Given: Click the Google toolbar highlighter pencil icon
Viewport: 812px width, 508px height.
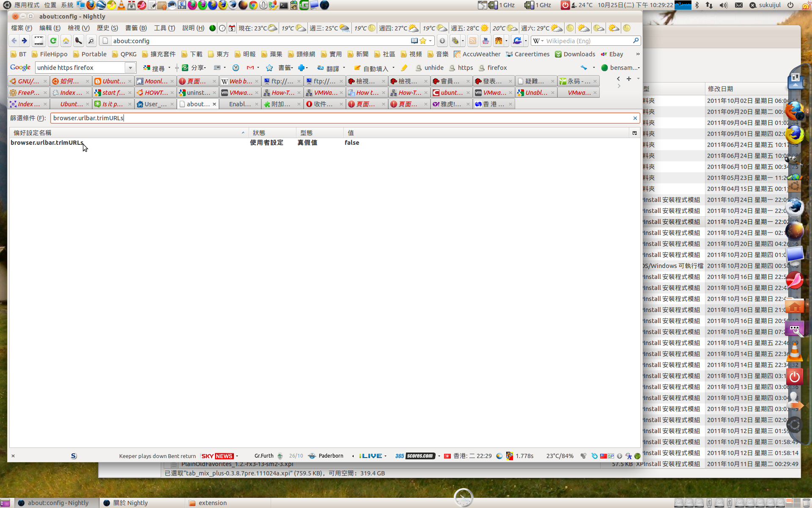Looking at the screenshot, I should pyautogui.click(x=404, y=68).
